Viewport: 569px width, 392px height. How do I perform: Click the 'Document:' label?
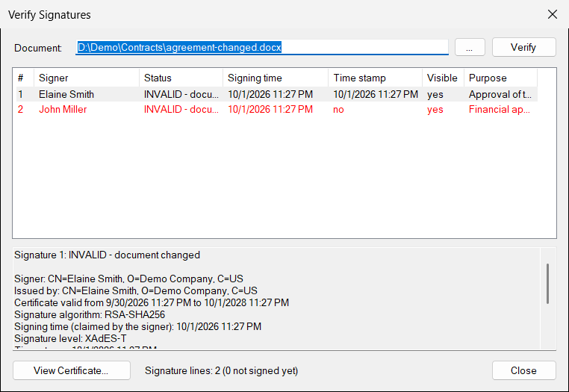click(38, 48)
